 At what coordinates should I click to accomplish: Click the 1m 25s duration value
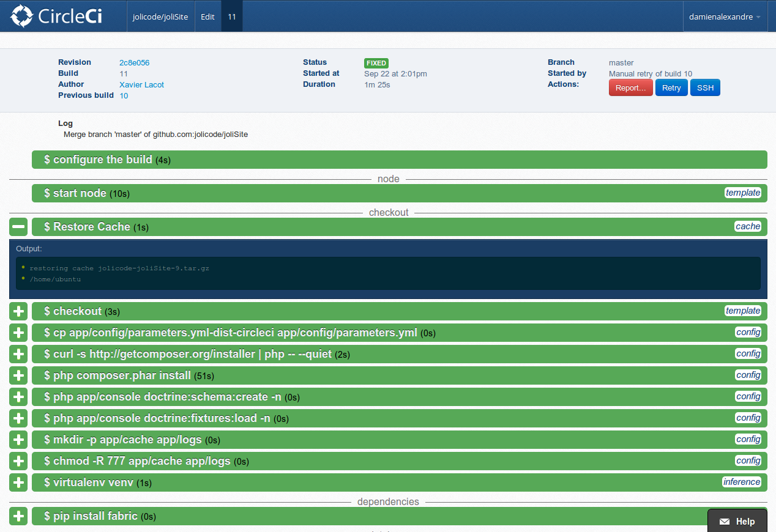pos(377,84)
